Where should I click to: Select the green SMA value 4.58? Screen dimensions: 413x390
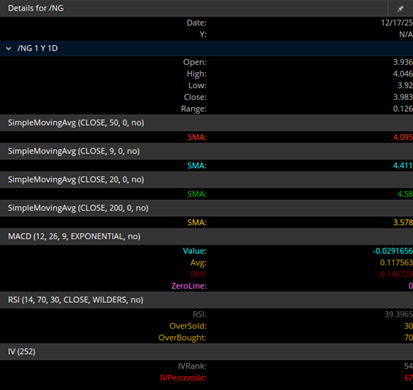[405, 194]
